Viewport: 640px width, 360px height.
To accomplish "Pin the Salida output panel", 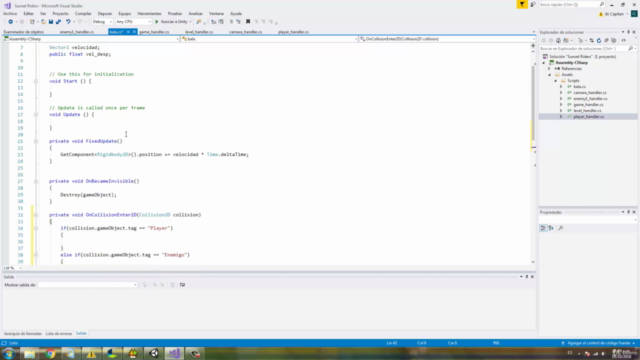I will [527, 277].
